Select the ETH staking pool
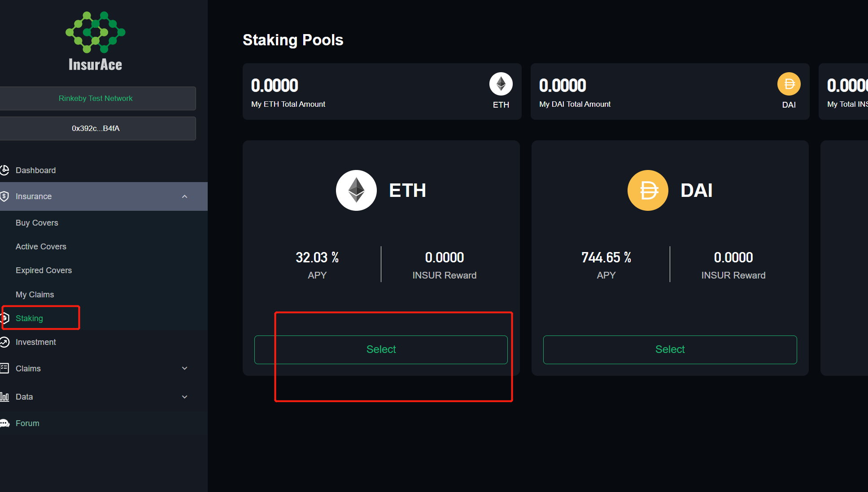Image resolution: width=868 pixels, height=492 pixels. [x=381, y=349]
